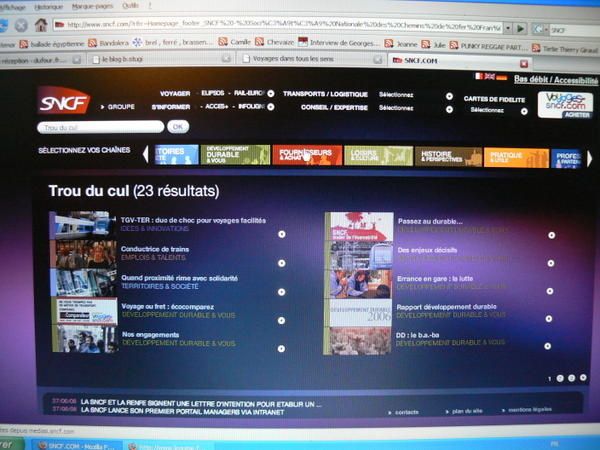
Task: Open 'Passez au durable...' result
Action: tap(430, 221)
